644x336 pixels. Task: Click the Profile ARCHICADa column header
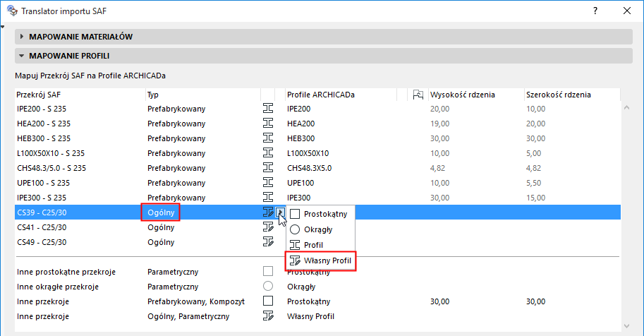coord(341,95)
